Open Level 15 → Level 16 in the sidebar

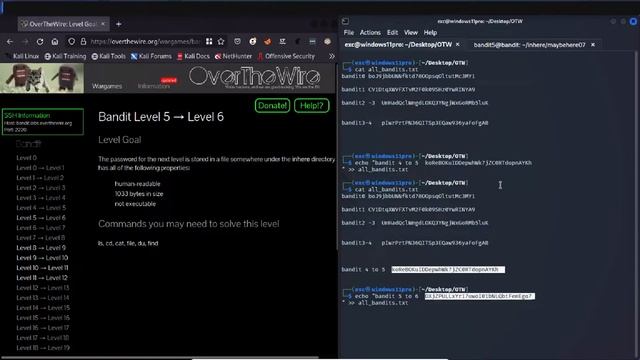click(43, 318)
